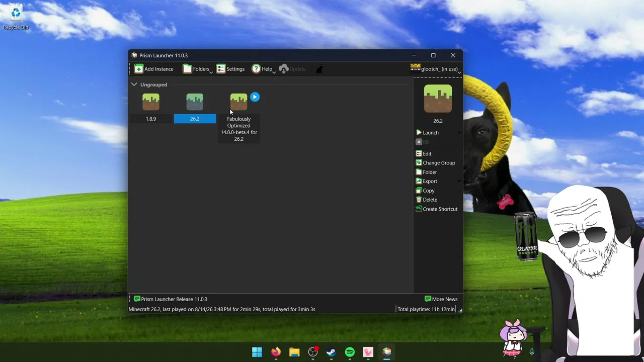Click the Prism Launcher taskbar icon

pos(386,352)
